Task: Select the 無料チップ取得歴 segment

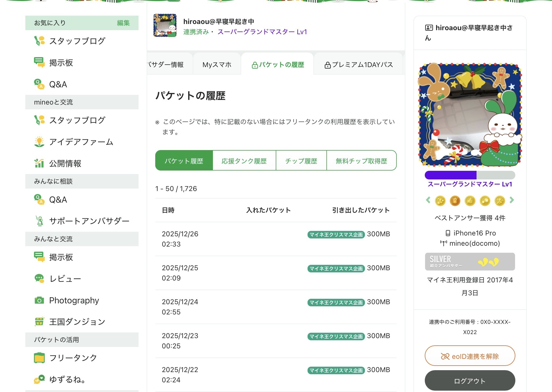Action: [x=361, y=161]
